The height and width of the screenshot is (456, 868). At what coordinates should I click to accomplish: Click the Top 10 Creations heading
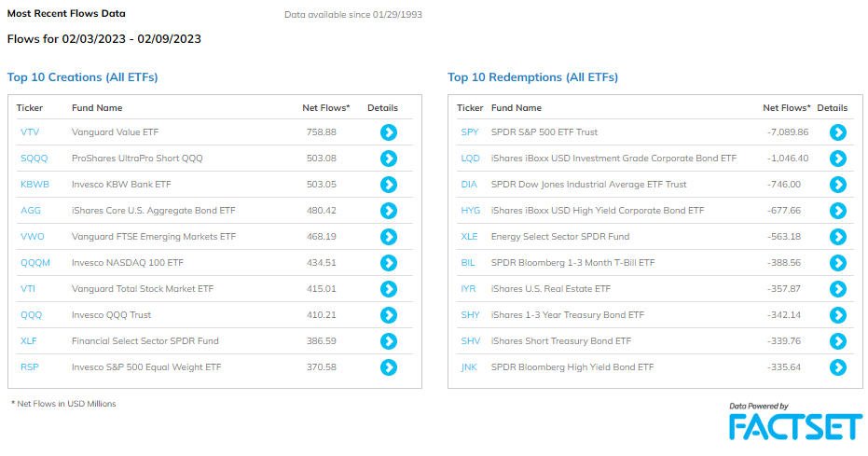point(82,77)
